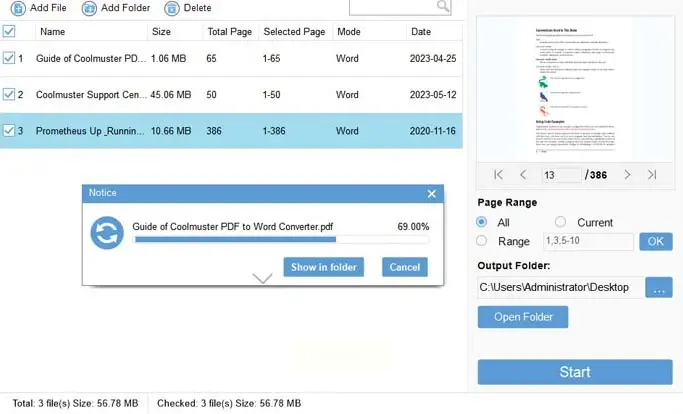The height and width of the screenshot is (414, 683).
Task: Expand the Notice dialog down chevron
Action: (263, 279)
